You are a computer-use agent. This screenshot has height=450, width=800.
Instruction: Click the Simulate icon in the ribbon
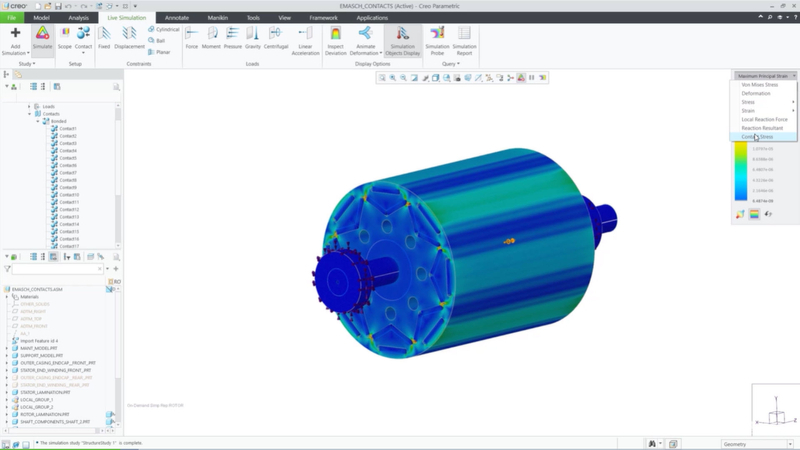42,38
